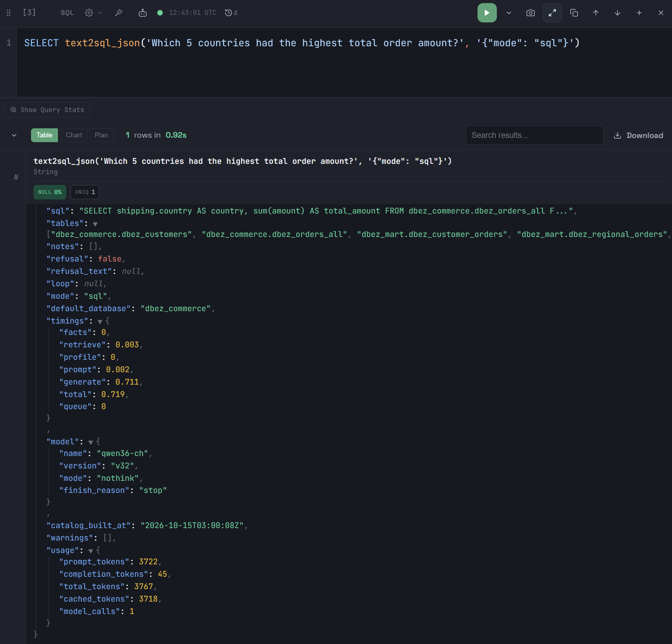Click the "dbez_commerce" default database value

click(175, 308)
